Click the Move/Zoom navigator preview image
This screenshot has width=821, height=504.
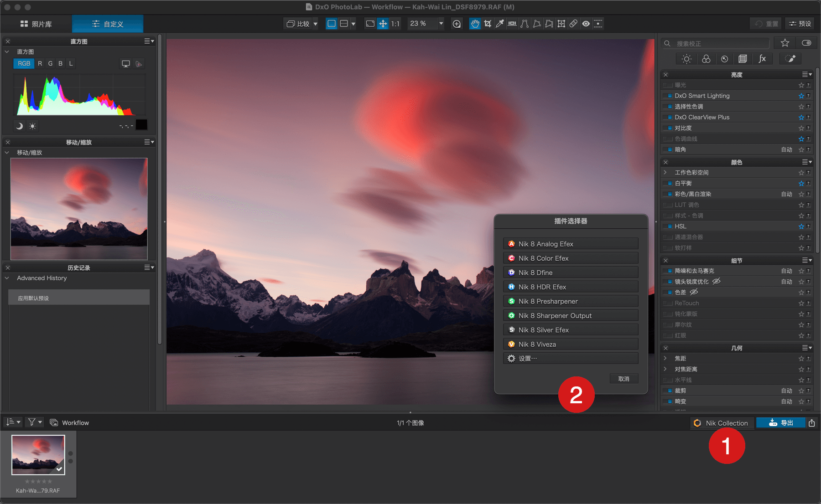[79, 209]
